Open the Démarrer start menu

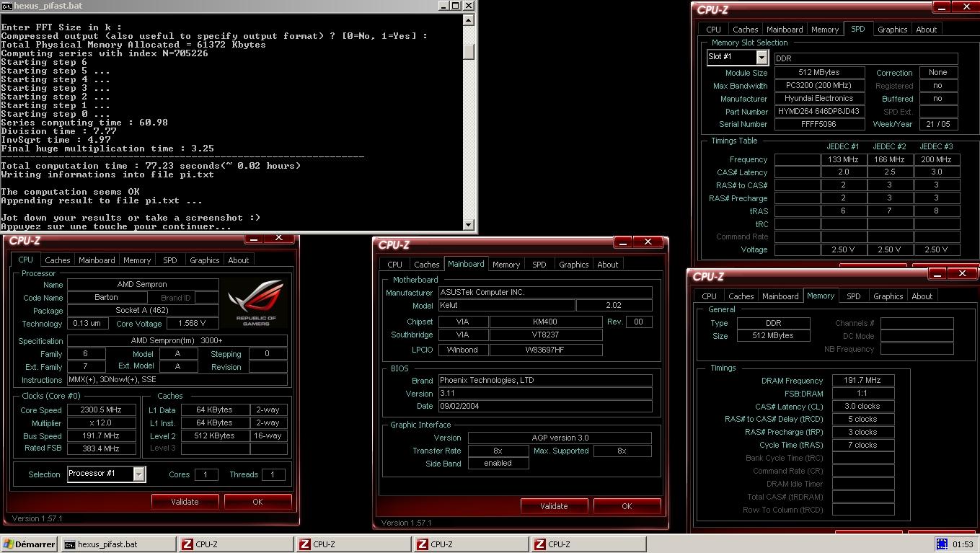click(30, 544)
